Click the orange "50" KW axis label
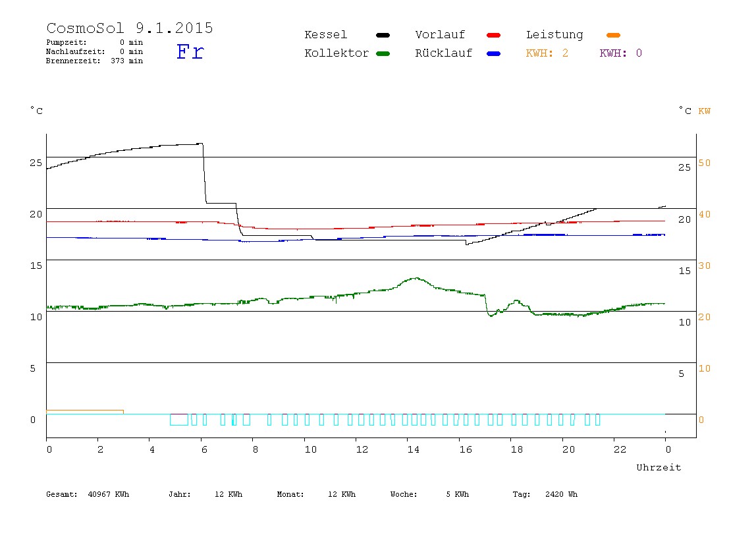Viewport: 756px width, 535px height. pyautogui.click(x=705, y=163)
